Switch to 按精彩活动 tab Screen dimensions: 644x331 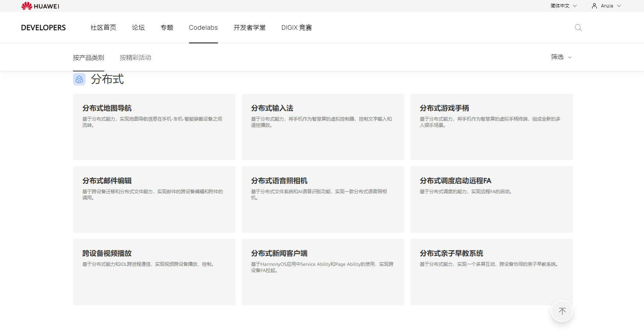point(136,57)
